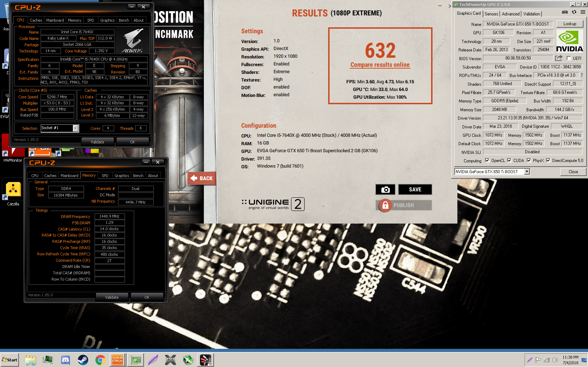588x367 pixels.
Task: Open About tab in top CPU-Z window
Action: 138,20
